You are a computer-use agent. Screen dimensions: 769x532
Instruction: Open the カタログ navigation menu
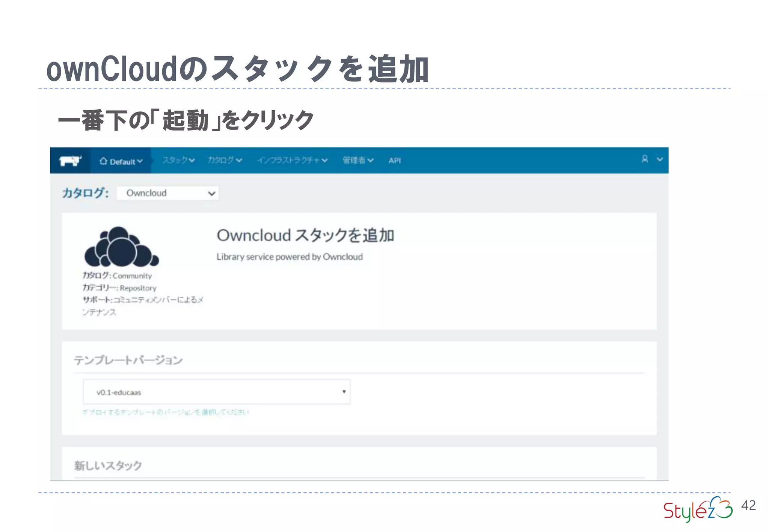225,161
